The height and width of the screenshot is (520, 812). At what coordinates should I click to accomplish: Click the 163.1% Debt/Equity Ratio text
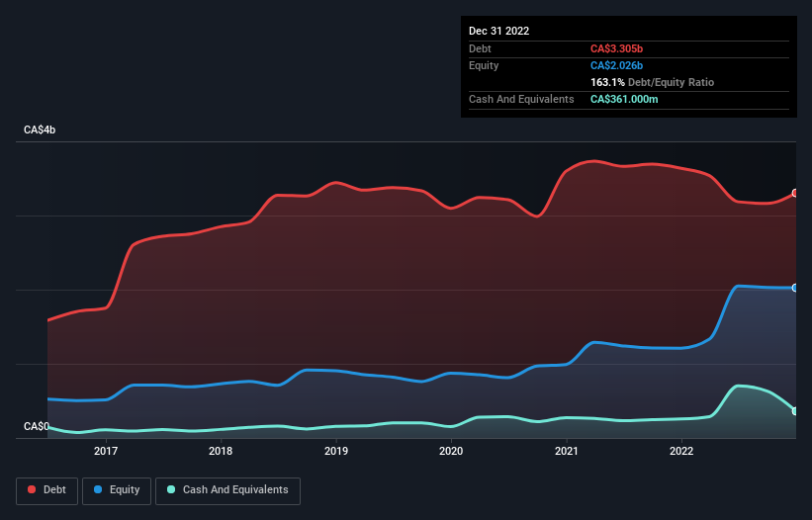pos(652,82)
